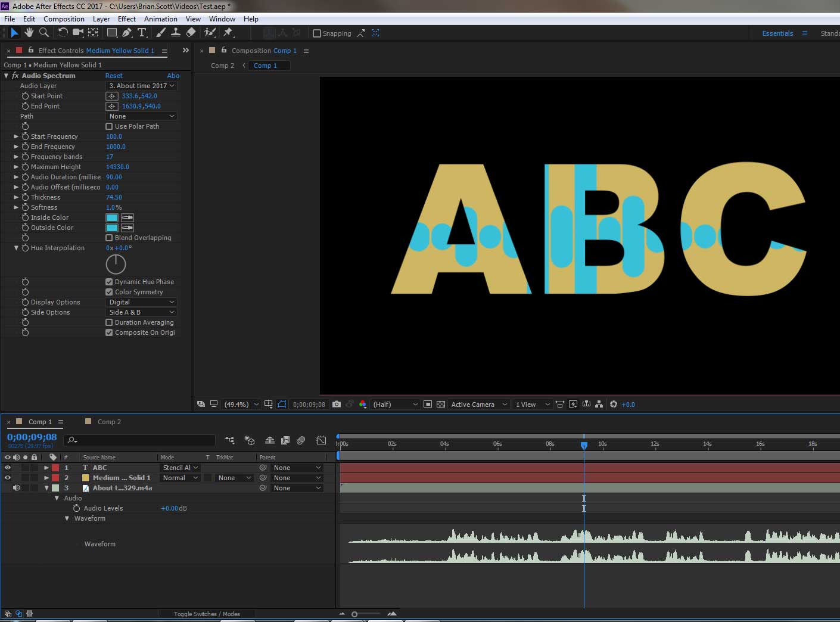The height and width of the screenshot is (622, 840).
Task: Select the Eraser tool
Action: pyautogui.click(x=191, y=33)
